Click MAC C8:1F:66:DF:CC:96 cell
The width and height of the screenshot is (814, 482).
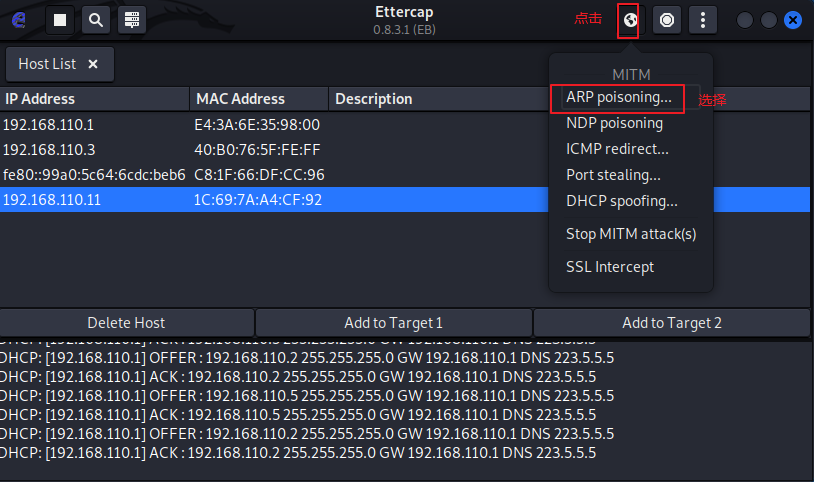pos(259,175)
